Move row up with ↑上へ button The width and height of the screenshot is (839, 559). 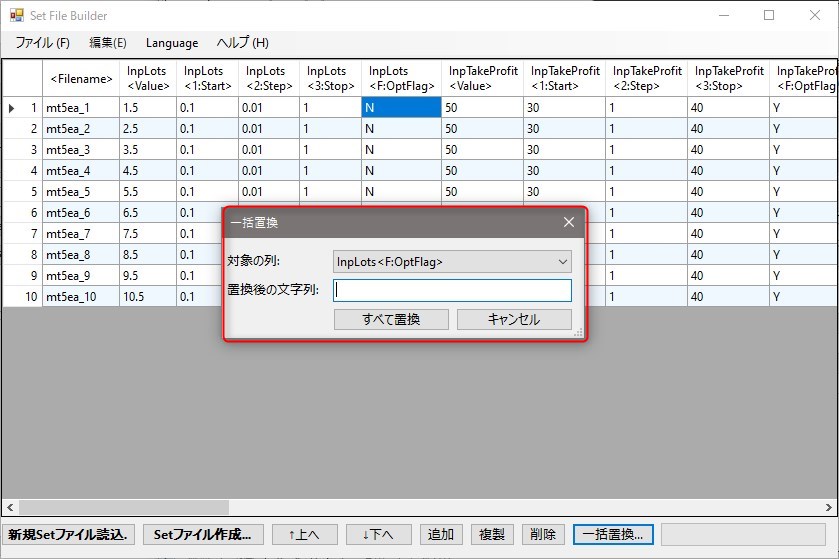coord(304,534)
